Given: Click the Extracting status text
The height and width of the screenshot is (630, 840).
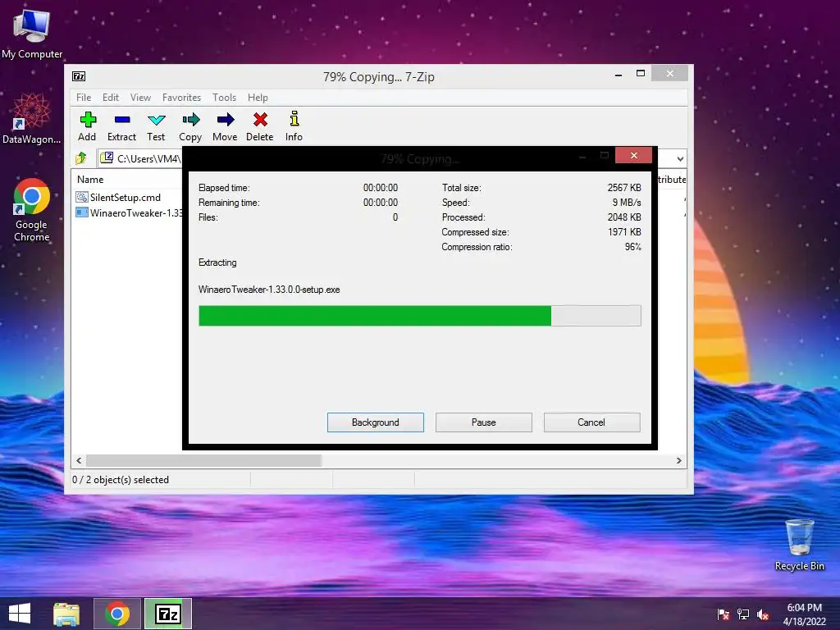Looking at the screenshot, I should [x=217, y=262].
